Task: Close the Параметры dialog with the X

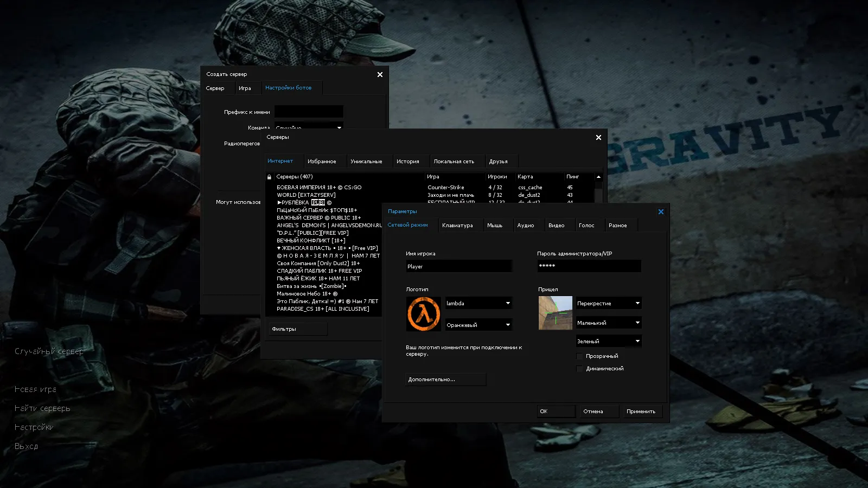Action: tap(661, 211)
